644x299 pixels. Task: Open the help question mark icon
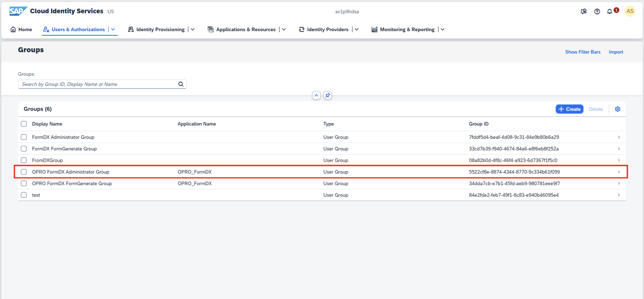click(597, 11)
